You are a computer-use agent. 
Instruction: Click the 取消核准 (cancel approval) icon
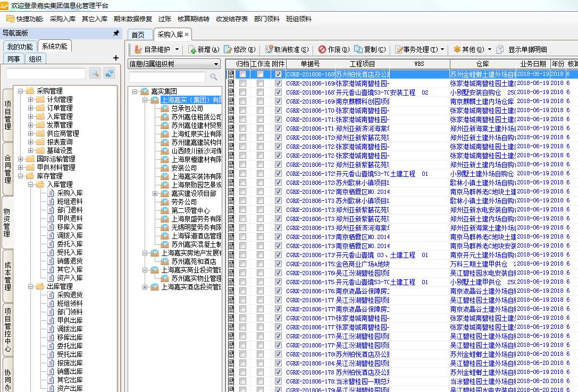tap(269, 49)
